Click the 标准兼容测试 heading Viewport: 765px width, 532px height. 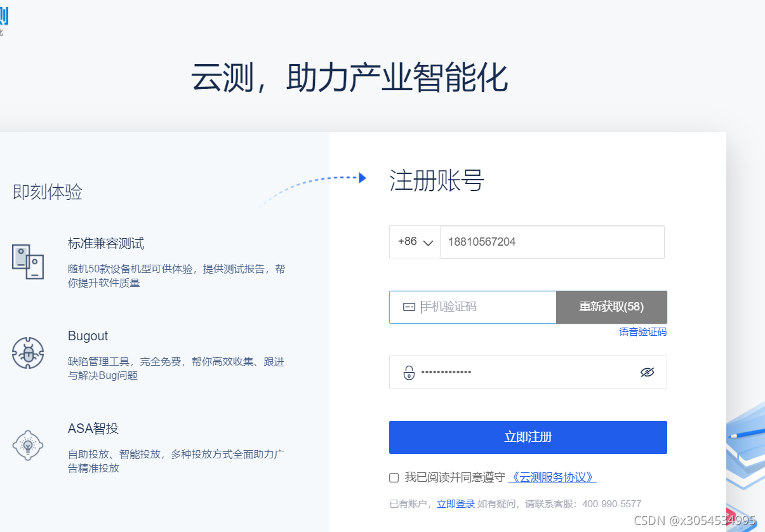(x=106, y=243)
